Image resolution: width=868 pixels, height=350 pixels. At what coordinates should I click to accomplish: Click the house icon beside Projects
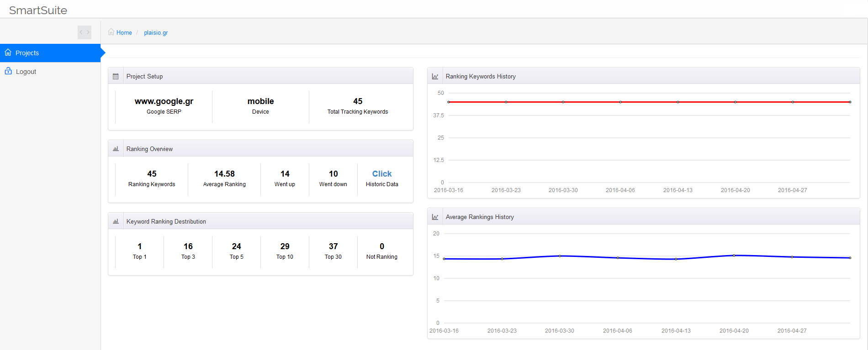[8, 52]
